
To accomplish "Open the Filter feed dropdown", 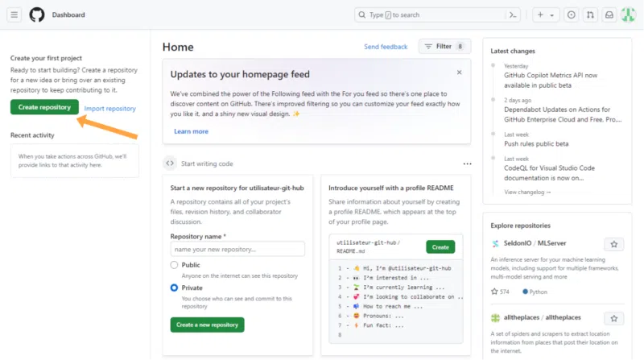I will pyautogui.click(x=444, y=47).
